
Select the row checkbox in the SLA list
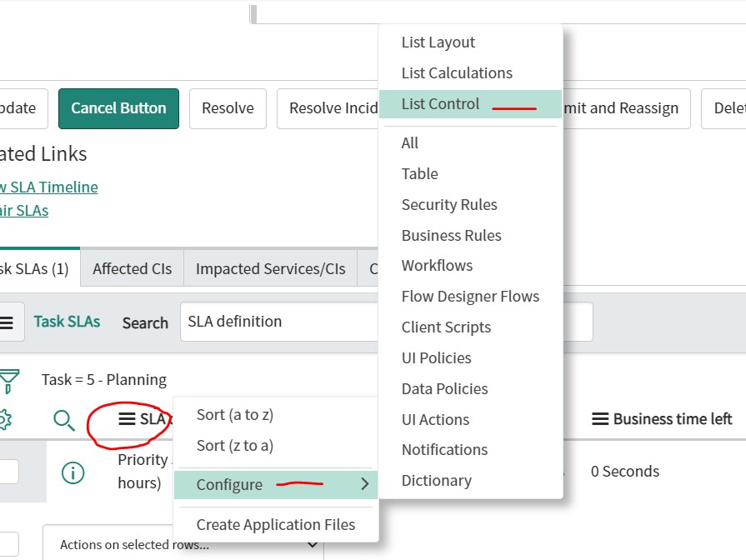(8, 472)
